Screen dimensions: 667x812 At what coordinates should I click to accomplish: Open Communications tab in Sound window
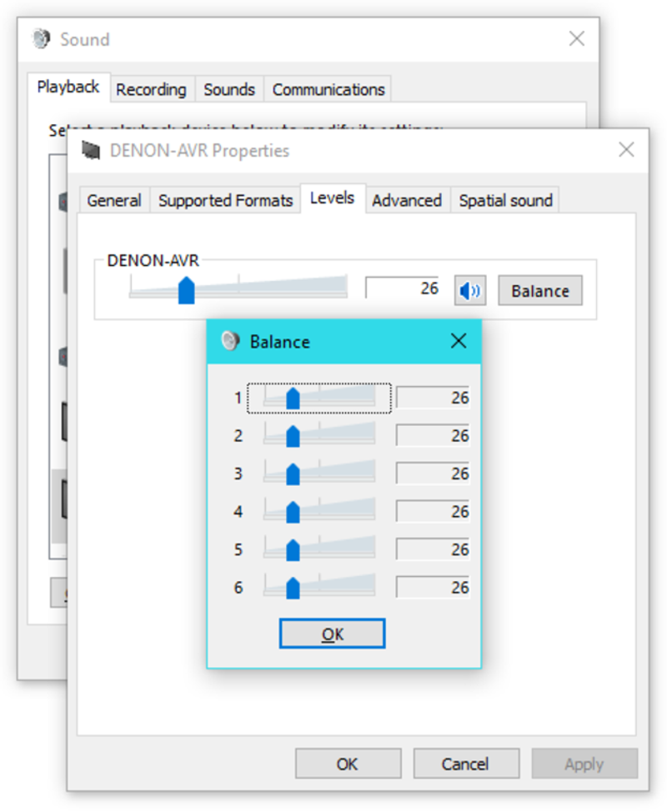[x=328, y=89]
